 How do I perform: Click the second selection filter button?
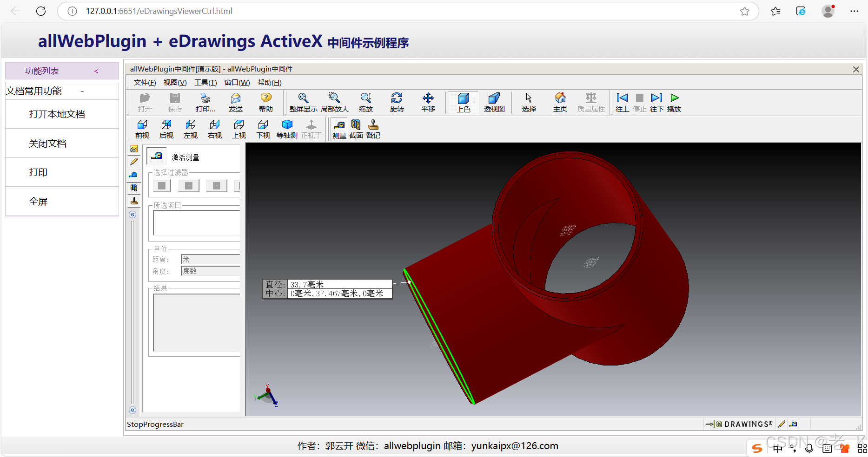(x=189, y=186)
